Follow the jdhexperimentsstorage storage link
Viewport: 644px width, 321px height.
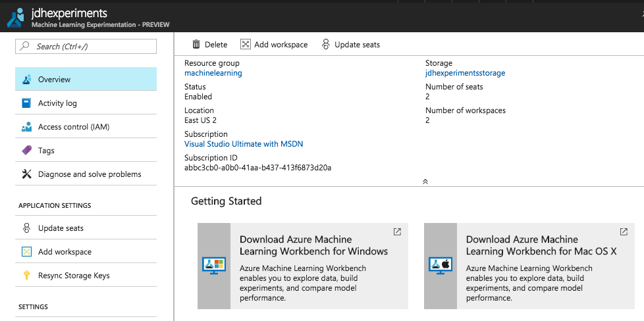pyautogui.click(x=465, y=73)
